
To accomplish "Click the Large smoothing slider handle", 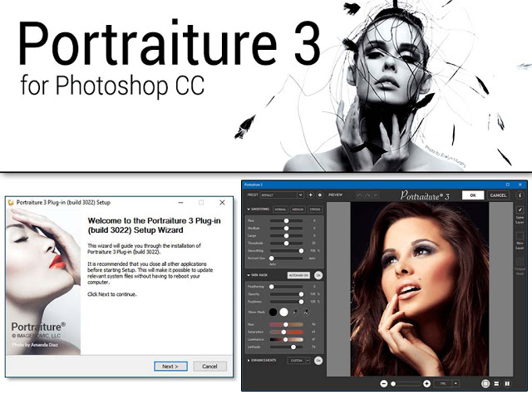I will point(286,236).
